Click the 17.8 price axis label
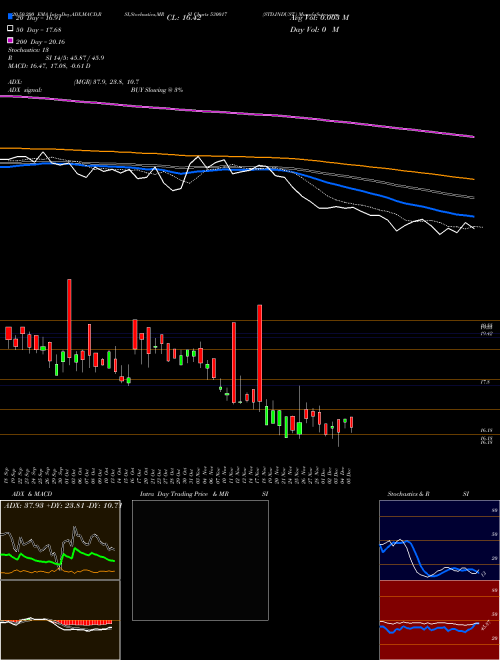The height and width of the screenshot is (660, 500). [485, 382]
